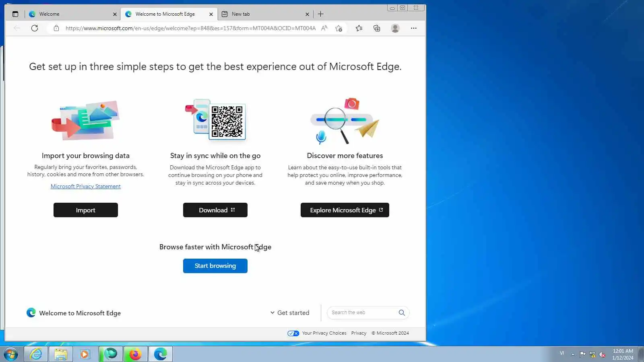644x362 pixels.
Task: Open Collections icon in toolbar
Action: pyautogui.click(x=377, y=28)
